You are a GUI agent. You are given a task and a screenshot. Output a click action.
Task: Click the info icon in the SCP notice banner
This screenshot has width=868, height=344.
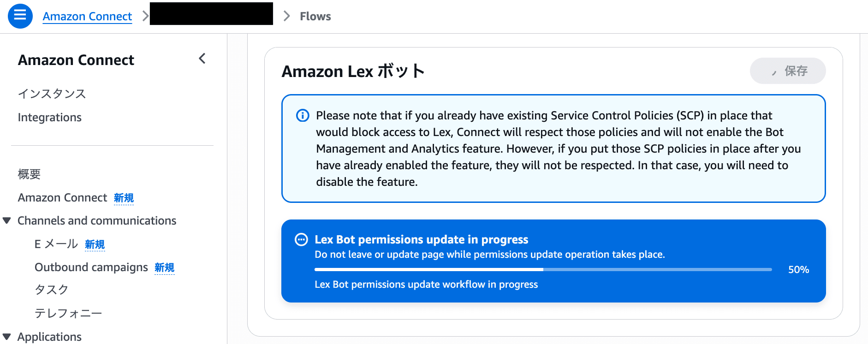click(302, 116)
